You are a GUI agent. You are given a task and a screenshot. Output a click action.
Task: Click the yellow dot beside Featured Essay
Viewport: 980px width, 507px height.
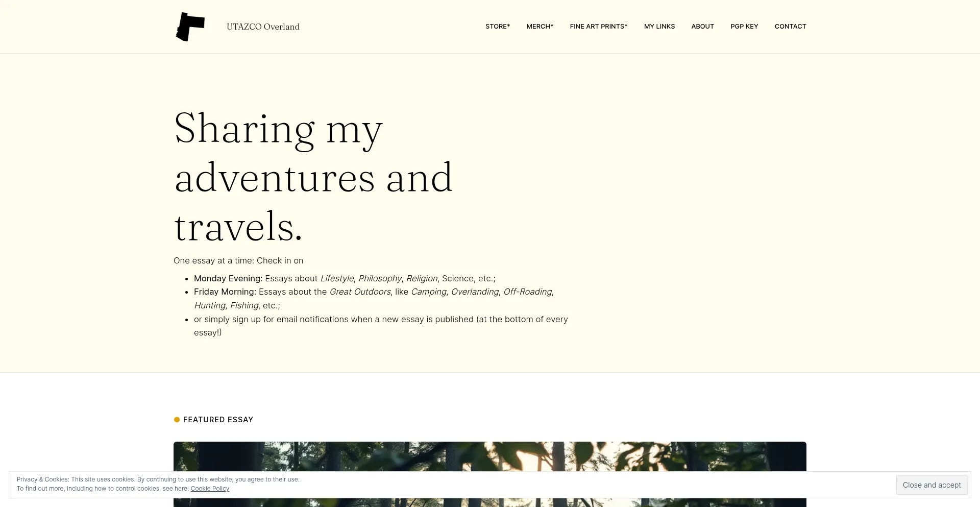177,420
